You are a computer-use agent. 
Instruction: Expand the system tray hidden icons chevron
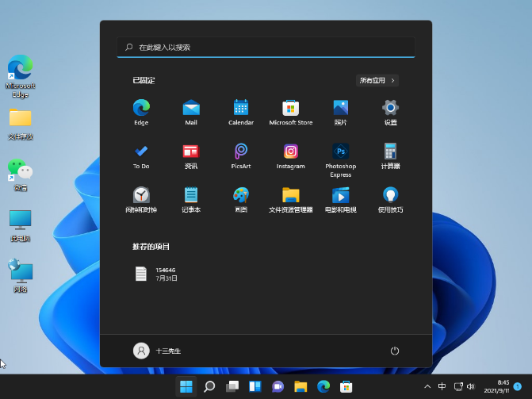[427, 386]
